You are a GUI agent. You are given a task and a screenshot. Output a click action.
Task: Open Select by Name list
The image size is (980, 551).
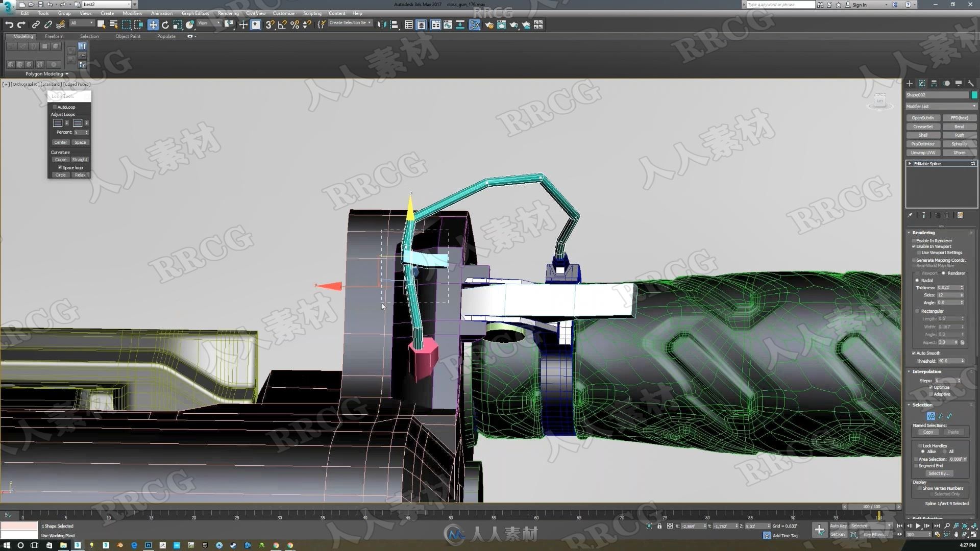(x=113, y=24)
